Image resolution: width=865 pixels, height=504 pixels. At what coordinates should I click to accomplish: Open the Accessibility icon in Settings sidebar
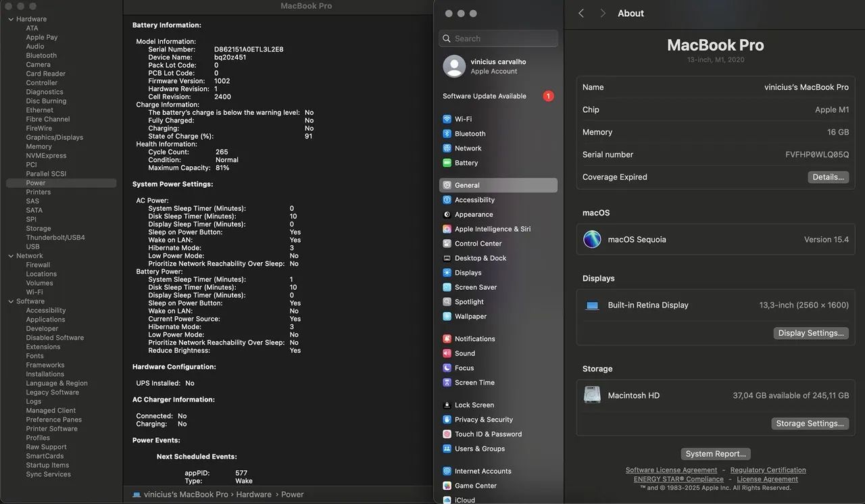tap(447, 200)
